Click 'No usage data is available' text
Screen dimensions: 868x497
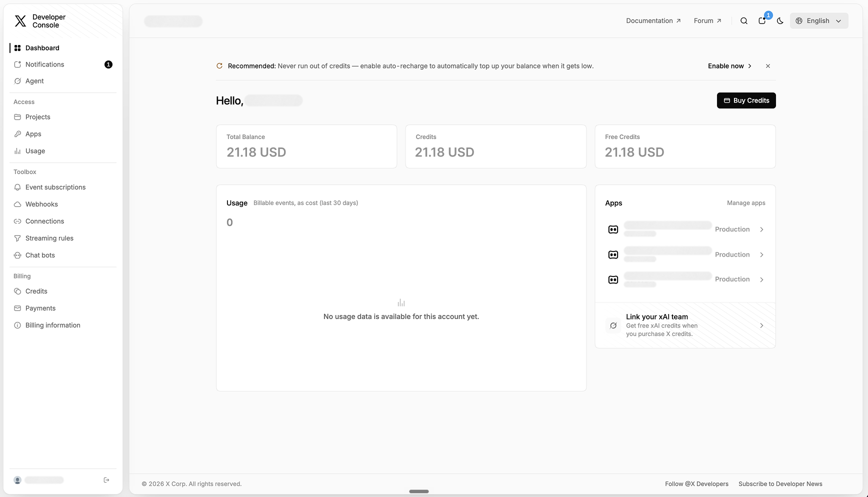point(401,316)
